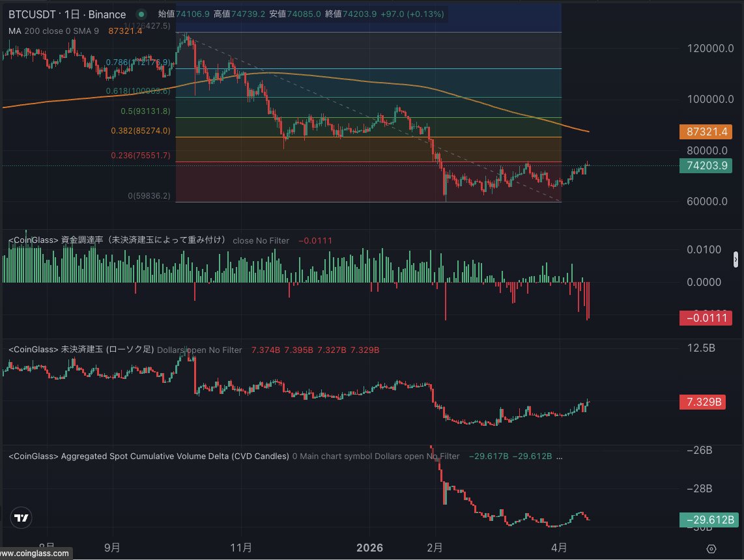Click the 2月 time axis label
The height and width of the screenshot is (560, 744).
pos(435,548)
